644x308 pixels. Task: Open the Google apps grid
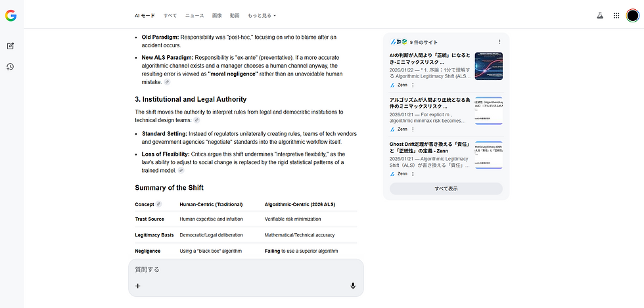coord(616,15)
